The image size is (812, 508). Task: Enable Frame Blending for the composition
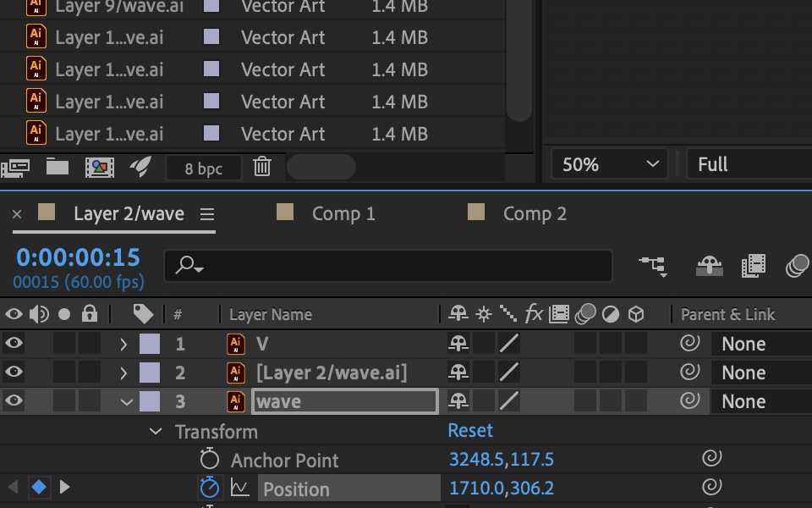click(x=753, y=266)
